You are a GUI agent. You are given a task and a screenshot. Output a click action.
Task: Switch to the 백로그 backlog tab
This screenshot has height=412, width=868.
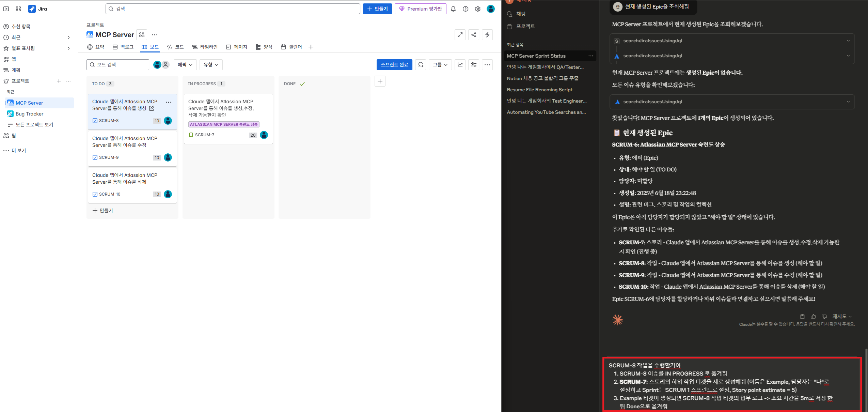click(123, 47)
